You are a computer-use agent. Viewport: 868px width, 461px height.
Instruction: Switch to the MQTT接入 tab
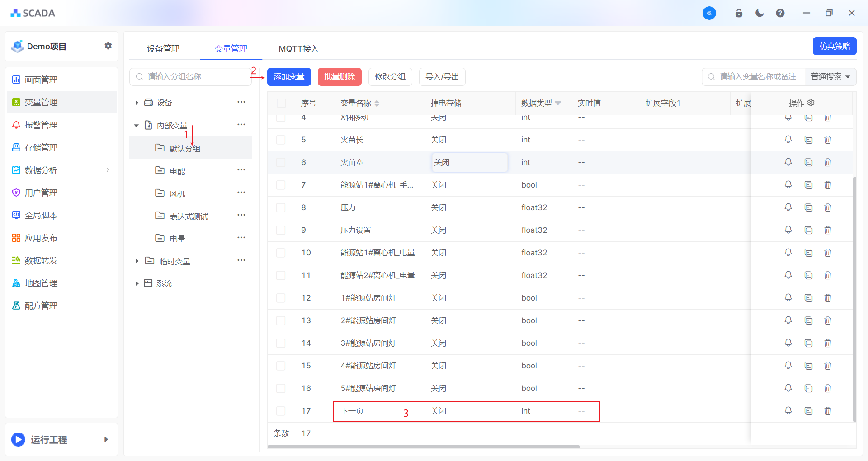click(x=298, y=48)
